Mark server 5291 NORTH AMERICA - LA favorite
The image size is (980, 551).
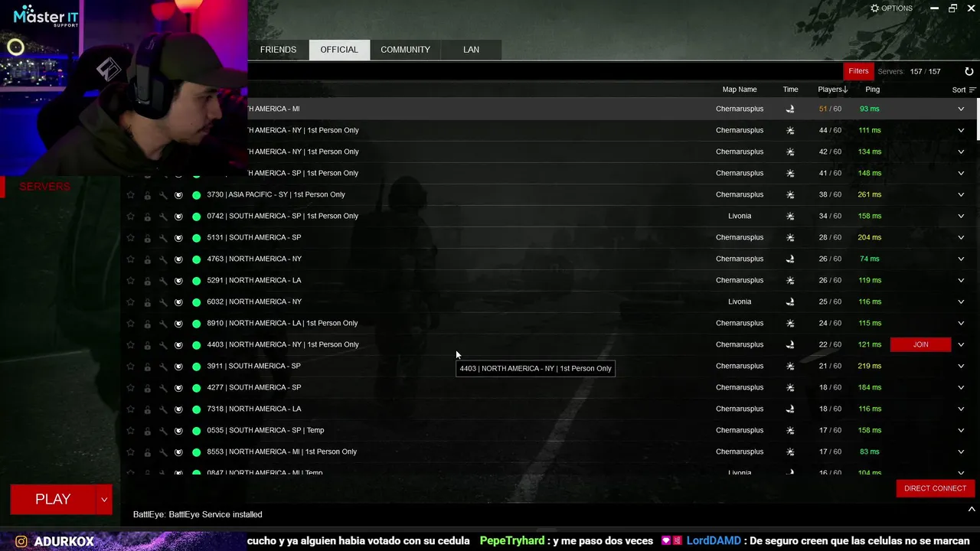[130, 280]
